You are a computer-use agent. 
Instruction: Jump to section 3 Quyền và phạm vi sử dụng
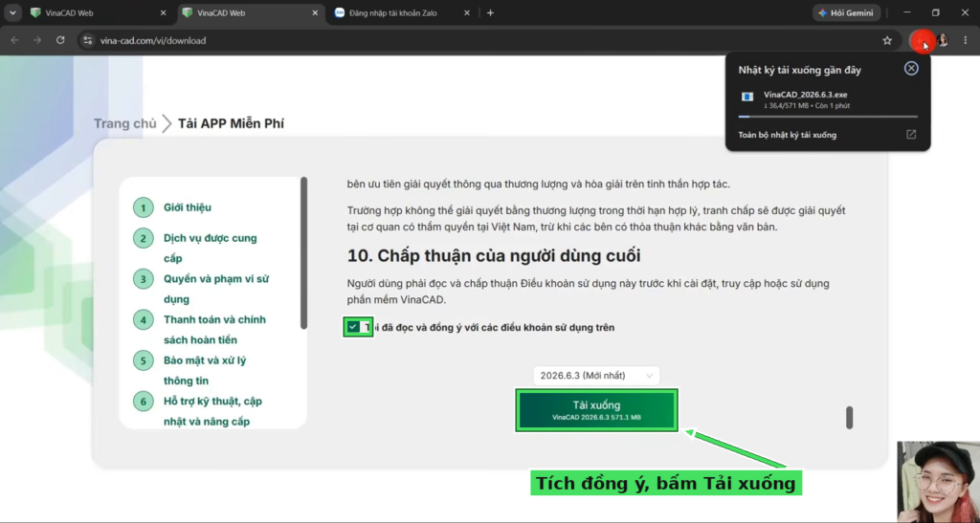coord(216,289)
